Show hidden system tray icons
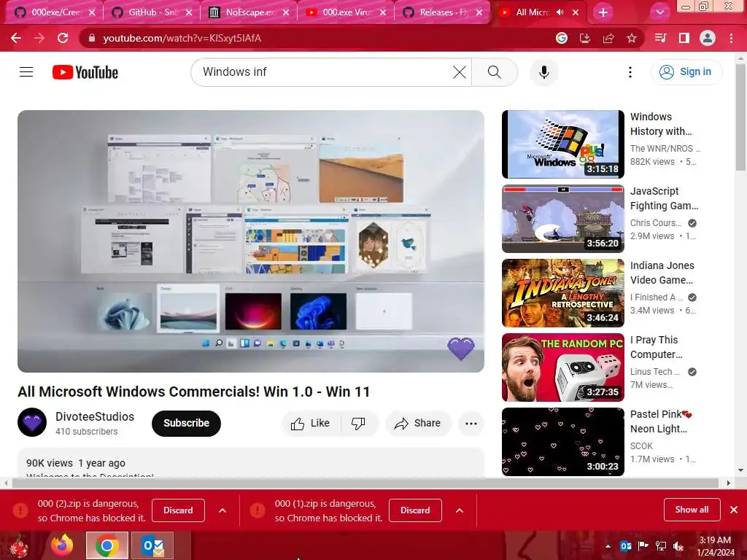 click(x=608, y=546)
